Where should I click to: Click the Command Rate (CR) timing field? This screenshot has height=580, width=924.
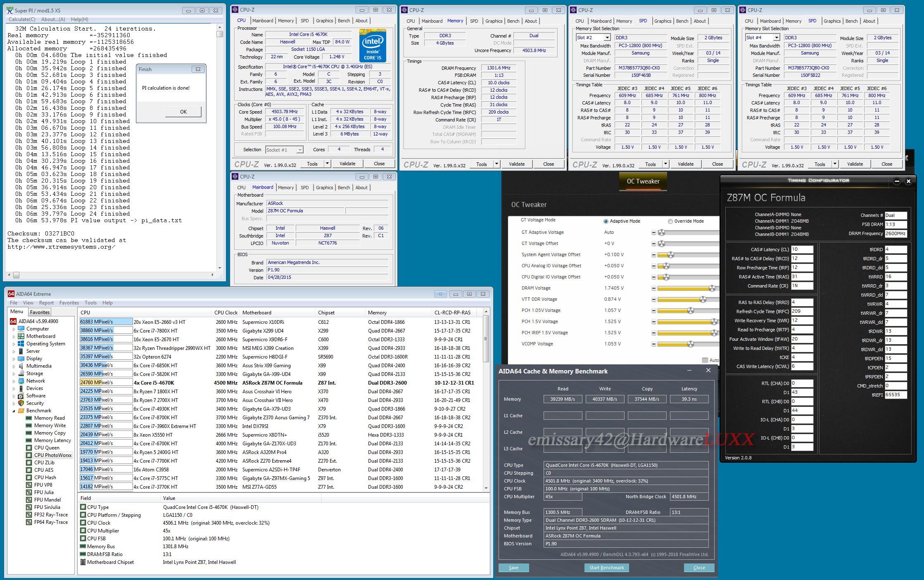[x=802, y=286]
